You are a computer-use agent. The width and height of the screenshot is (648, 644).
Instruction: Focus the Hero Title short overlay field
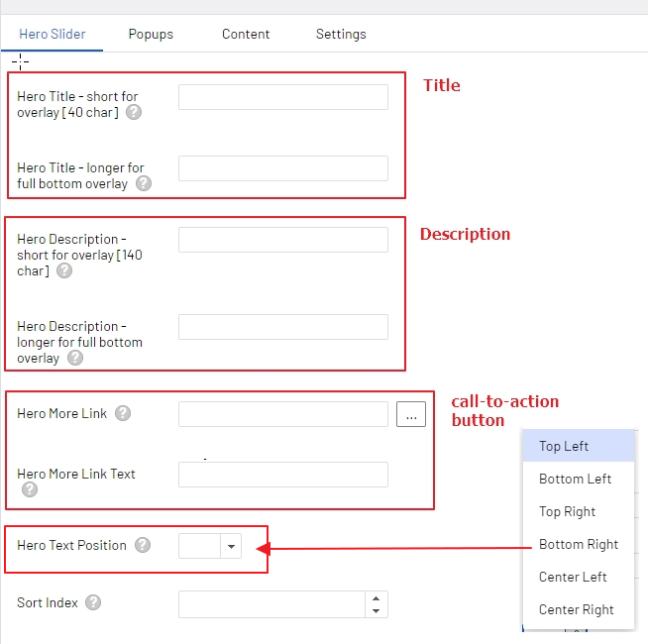pos(282,97)
